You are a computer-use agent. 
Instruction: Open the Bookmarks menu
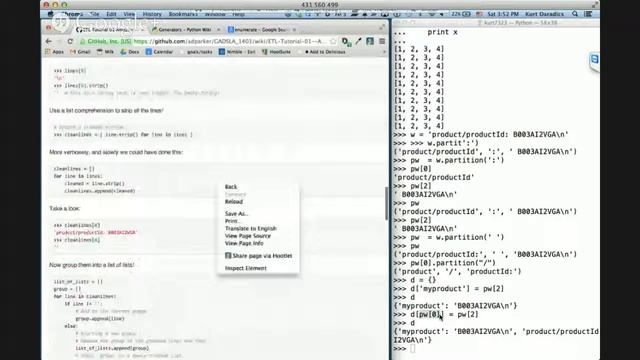(183, 14)
